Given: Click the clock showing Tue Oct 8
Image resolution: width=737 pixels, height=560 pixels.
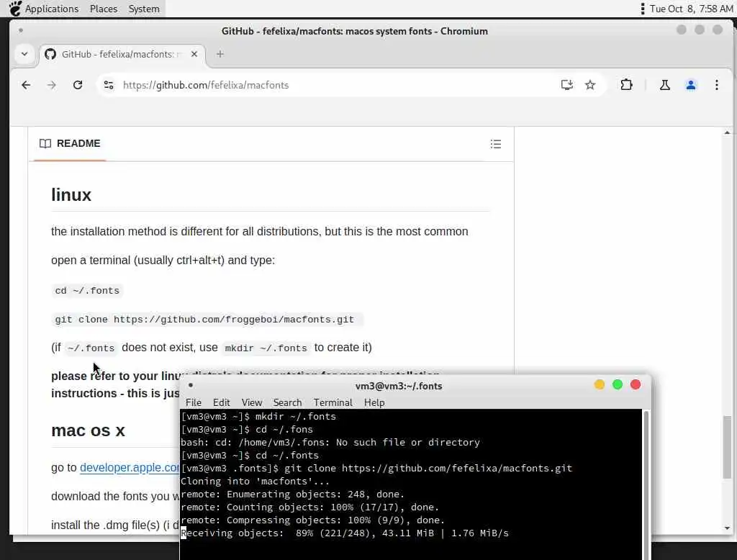Looking at the screenshot, I should coord(691,9).
